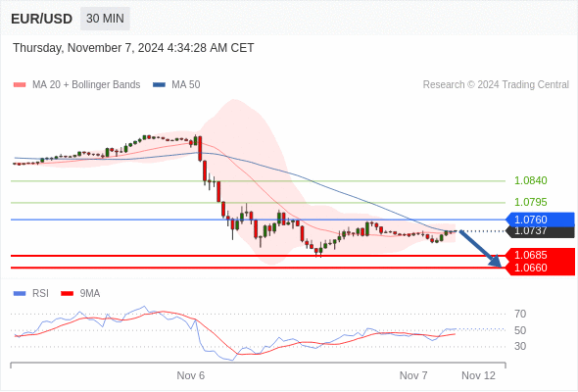The width and height of the screenshot is (578, 392).
Task: Click the Nov 6 date axis label
Action: [x=191, y=375]
